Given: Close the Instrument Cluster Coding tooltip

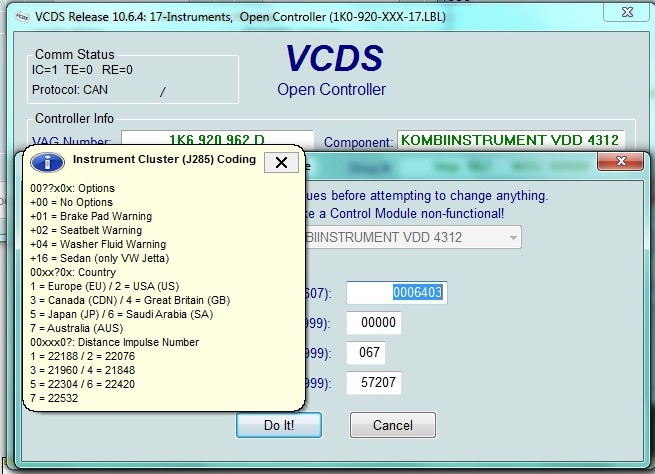Looking at the screenshot, I should (282, 162).
